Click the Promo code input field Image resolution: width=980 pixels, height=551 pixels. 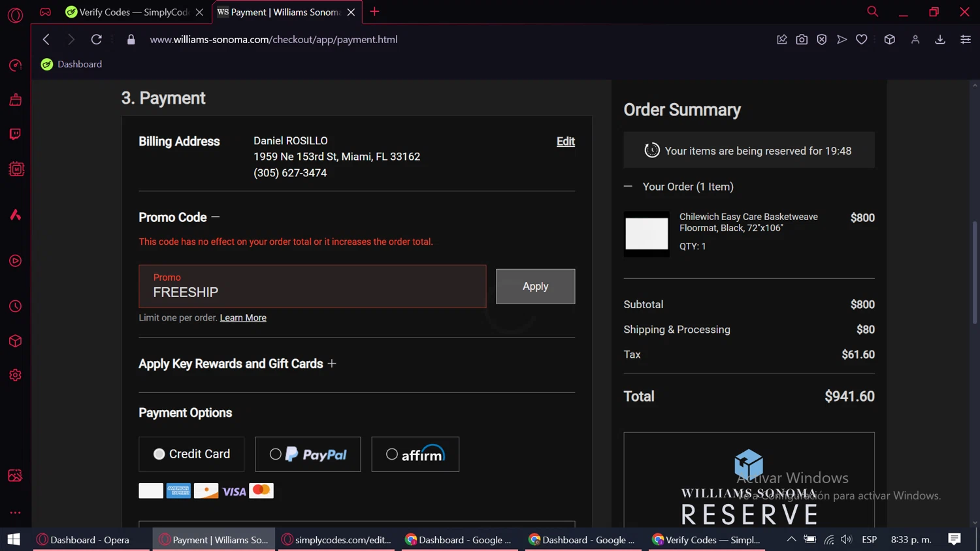(x=312, y=287)
